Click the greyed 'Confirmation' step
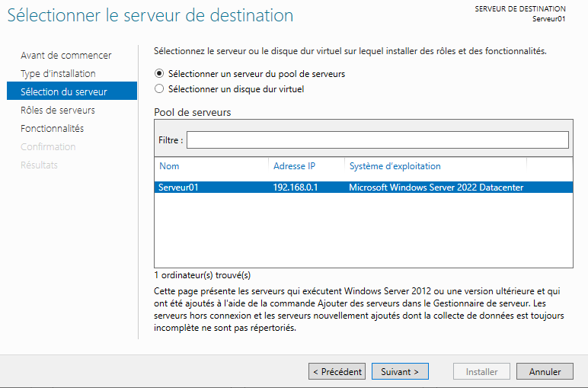 tap(48, 147)
